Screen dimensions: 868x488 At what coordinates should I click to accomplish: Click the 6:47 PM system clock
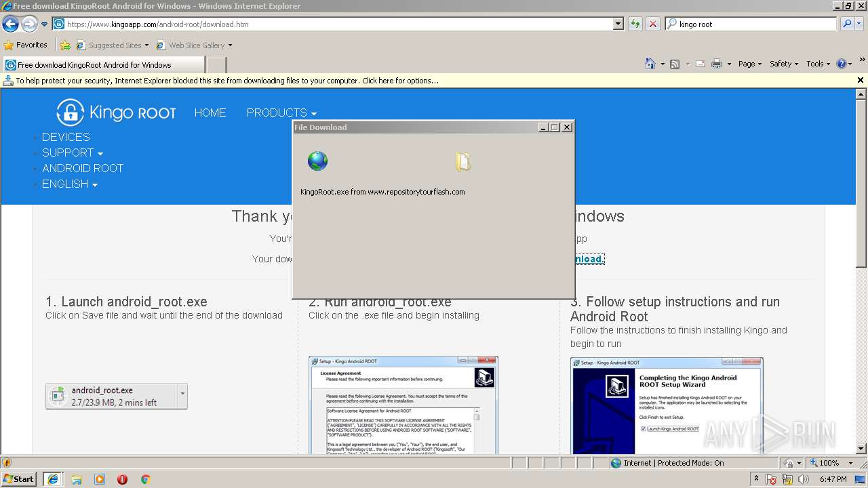(x=833, y=479)
